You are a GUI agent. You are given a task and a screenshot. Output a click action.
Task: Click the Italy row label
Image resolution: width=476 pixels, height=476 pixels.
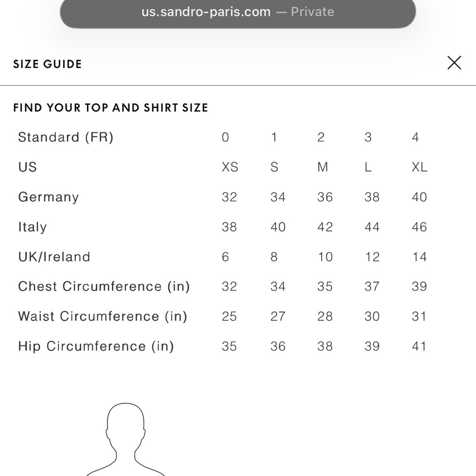[32, 227]
